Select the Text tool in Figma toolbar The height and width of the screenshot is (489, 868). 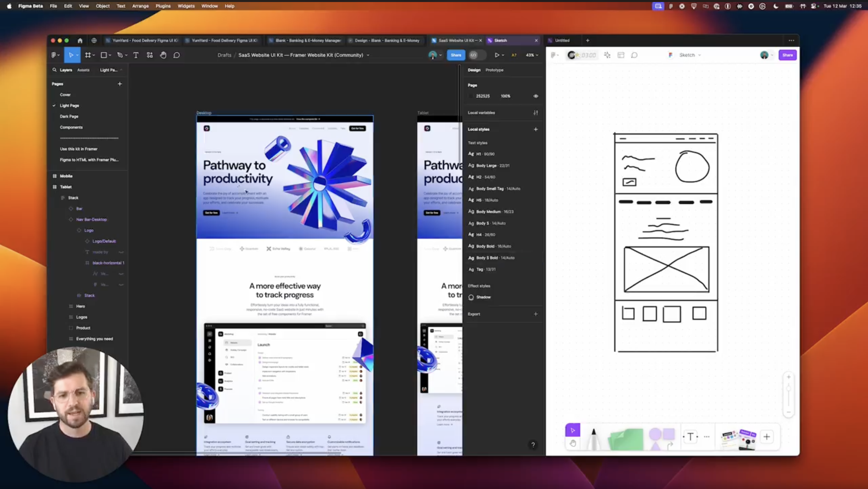point(136,55)
